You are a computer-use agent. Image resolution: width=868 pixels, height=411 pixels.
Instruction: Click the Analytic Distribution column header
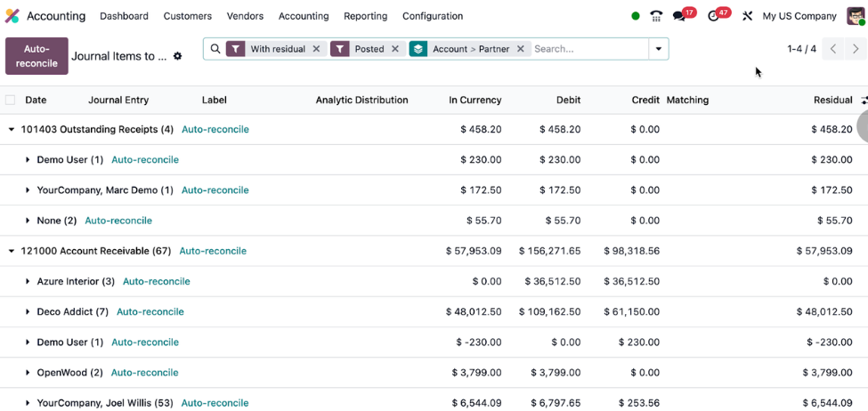click(x=362, y=101)
